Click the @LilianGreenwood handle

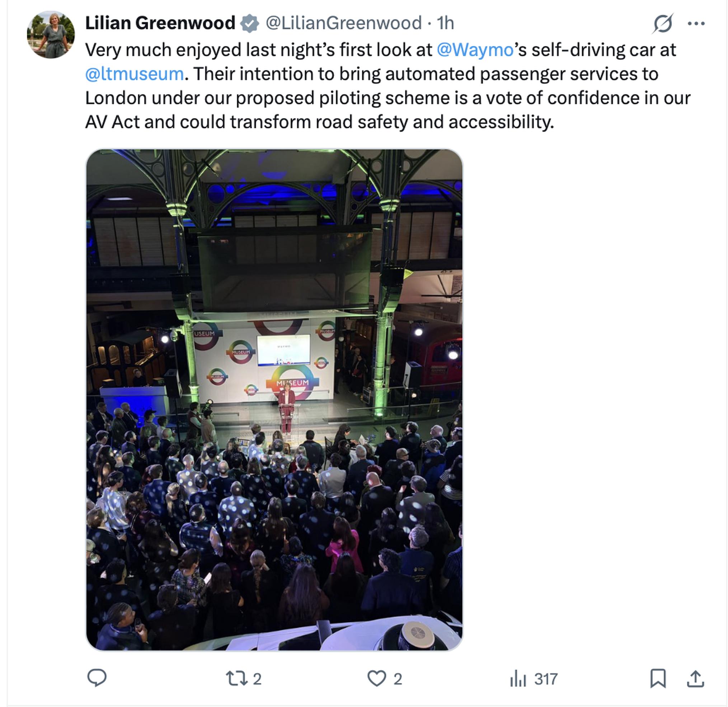pyautogui.click(x=344, y=23)
